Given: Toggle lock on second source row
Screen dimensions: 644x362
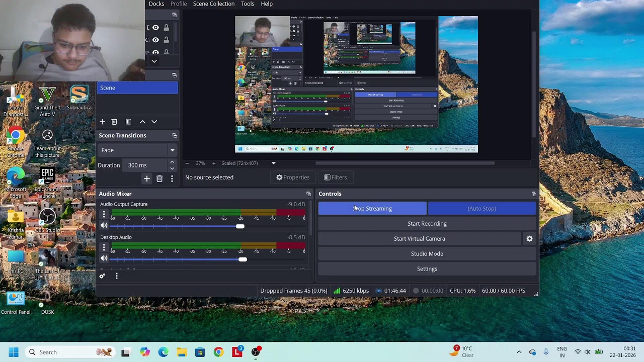Looking at the screenshot, I should pyautogui.click(x=166, y=40).
